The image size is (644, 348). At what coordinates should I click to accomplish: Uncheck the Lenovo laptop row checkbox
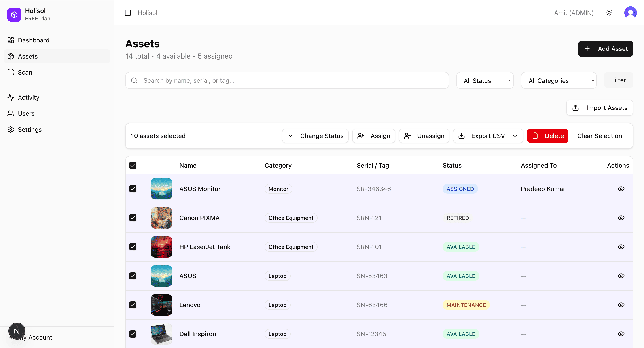point(133,305)
